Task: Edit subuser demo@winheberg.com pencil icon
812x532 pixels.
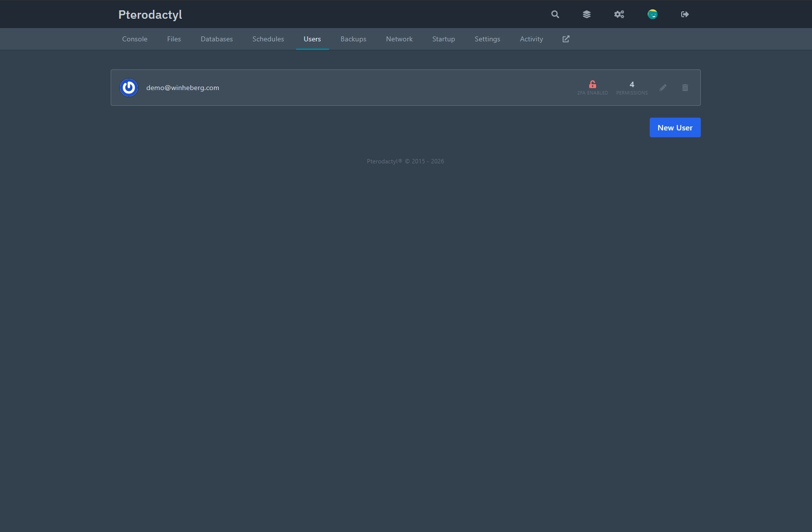Action: (663, 88)
